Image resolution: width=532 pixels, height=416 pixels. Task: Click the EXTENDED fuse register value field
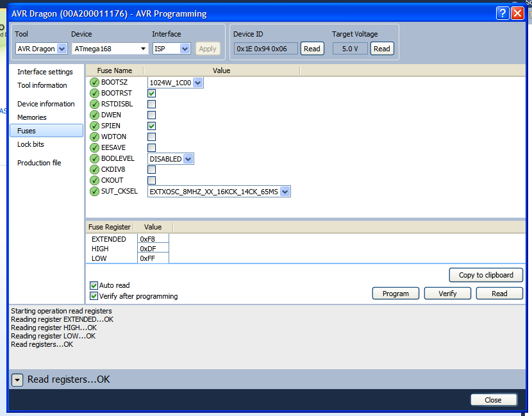154,239
